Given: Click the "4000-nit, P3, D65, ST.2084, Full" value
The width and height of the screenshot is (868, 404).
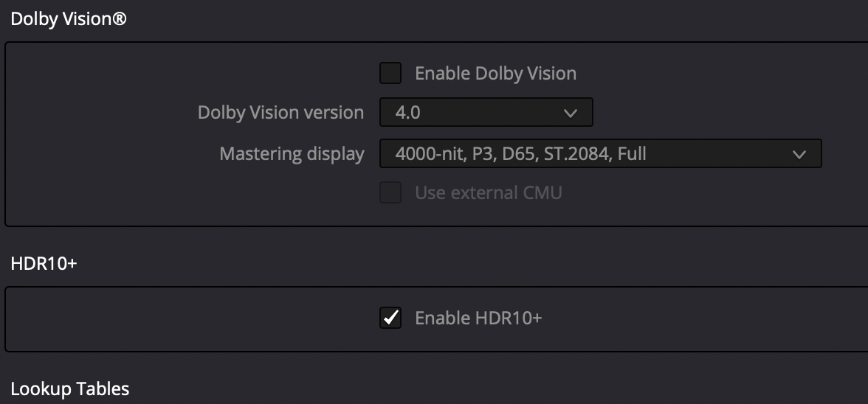Looking at the screenshot, I should click(520, 154).
